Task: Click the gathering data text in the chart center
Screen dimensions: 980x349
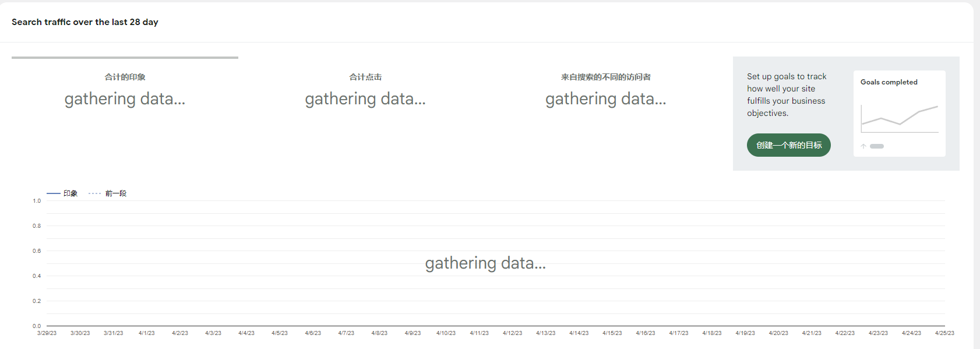Action: click(x=485, y=263)
